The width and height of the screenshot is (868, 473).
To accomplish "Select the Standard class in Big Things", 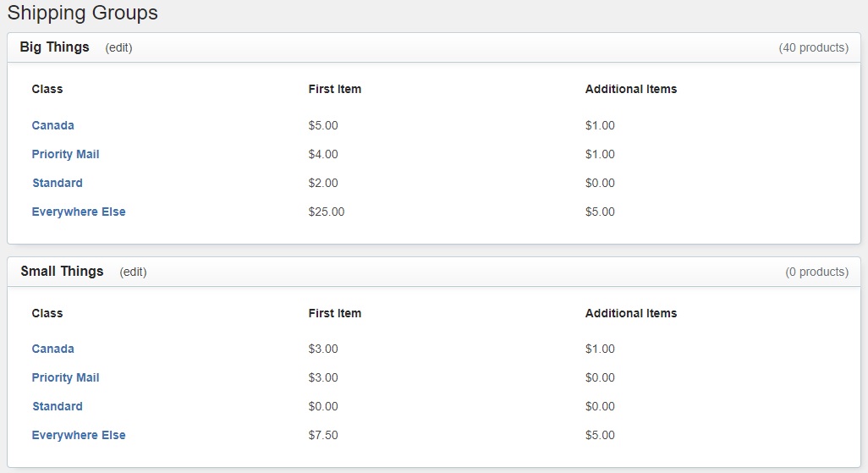I will pos(57,183).
